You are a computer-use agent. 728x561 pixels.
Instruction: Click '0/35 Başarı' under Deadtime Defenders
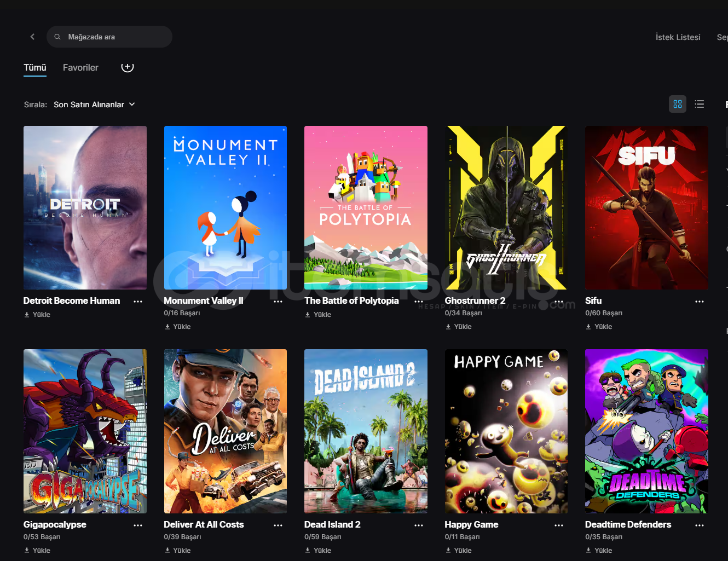click(604, 537)
